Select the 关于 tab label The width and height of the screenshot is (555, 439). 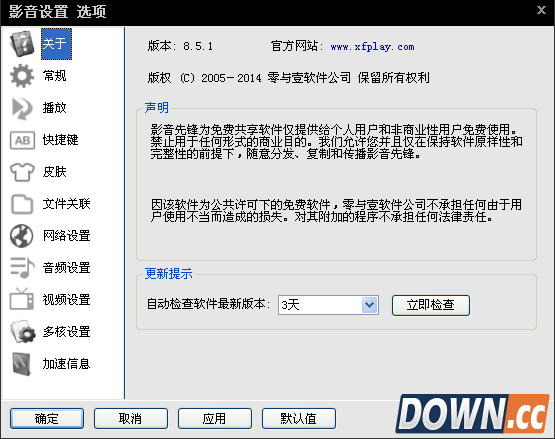coord(56,44)
